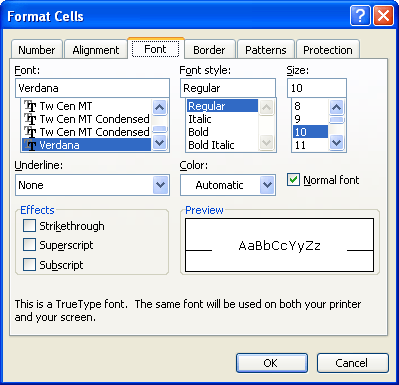Viewport: 399px width, 385px height.
Task: Click the font style list down arrow
Action: click(x=266, y=143)
